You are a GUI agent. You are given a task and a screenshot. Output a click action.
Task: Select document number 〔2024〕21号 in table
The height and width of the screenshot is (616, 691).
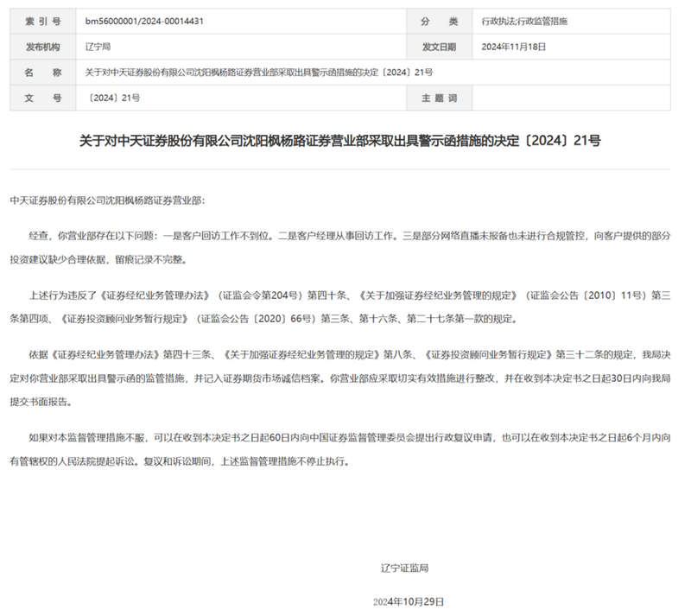click(x=112, y=98)
